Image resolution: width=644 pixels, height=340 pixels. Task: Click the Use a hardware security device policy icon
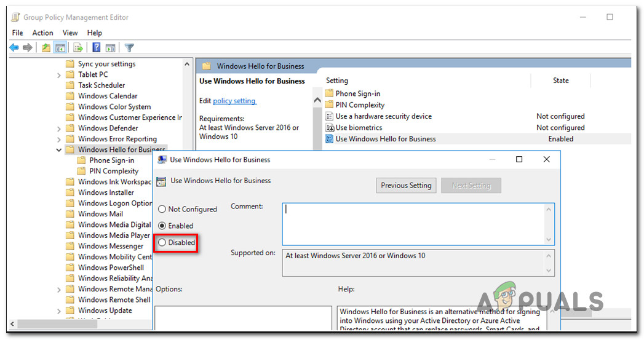(x=329, y=116)
